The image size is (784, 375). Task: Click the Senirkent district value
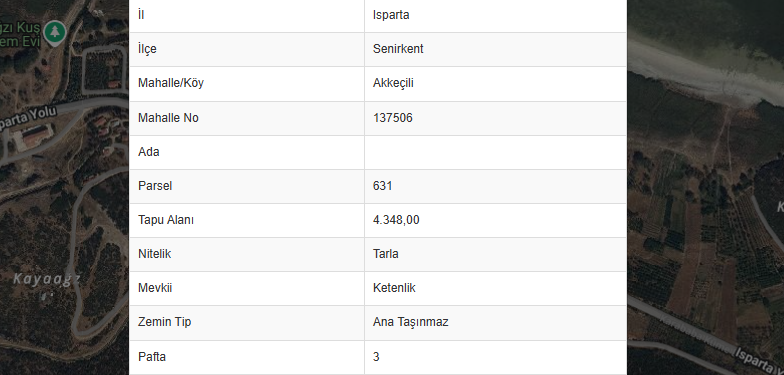[x=398, y=49]
